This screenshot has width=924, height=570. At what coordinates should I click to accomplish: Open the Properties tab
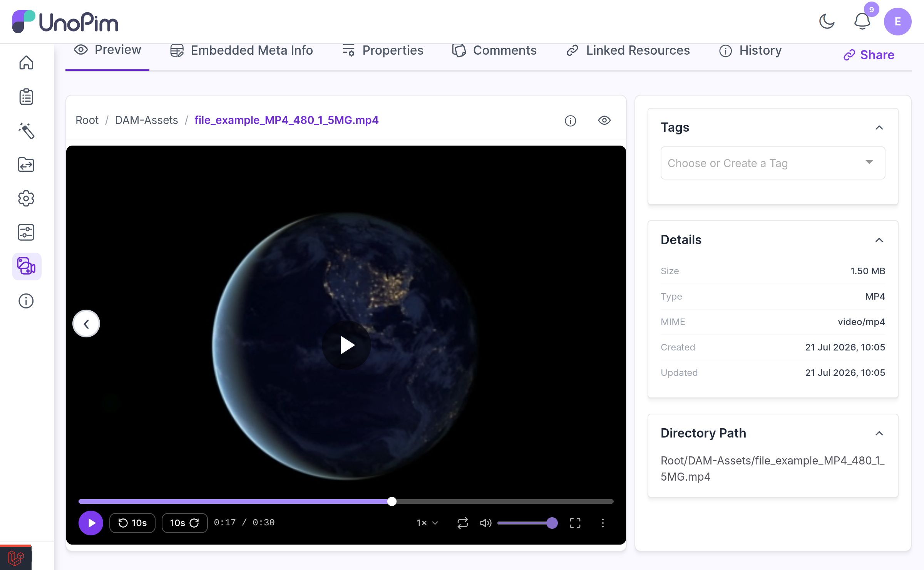pos(383,50)
